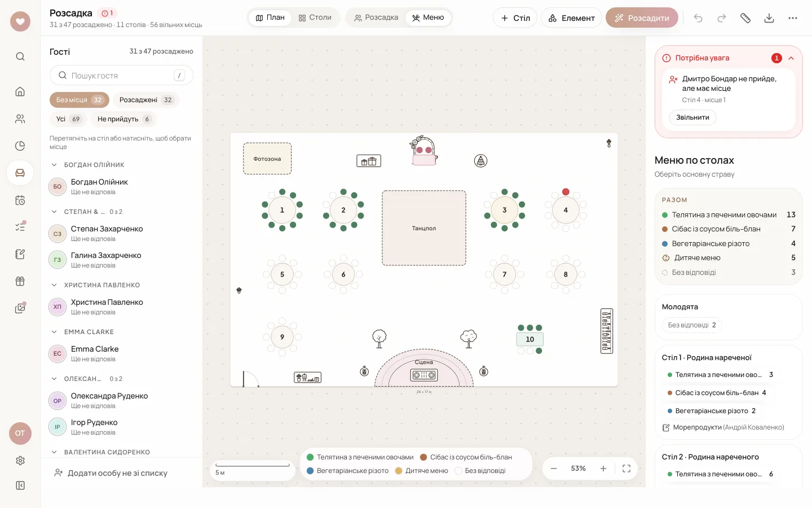Click the zoom-in plus button
Image resolution: width=812 pixels, height=508 pixels.
coord(603,468)
